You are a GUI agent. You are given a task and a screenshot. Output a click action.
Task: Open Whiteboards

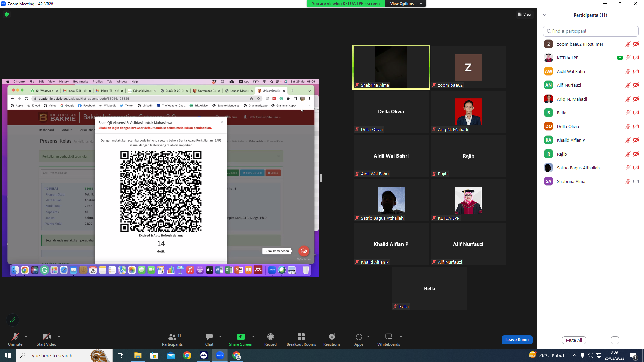(389, 339)
